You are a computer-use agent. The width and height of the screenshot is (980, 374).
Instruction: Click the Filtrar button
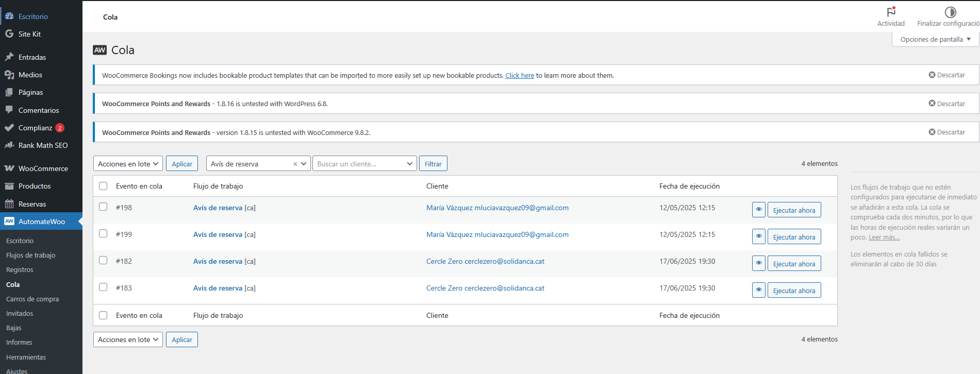pyautogui.click(x=433, y=164)
